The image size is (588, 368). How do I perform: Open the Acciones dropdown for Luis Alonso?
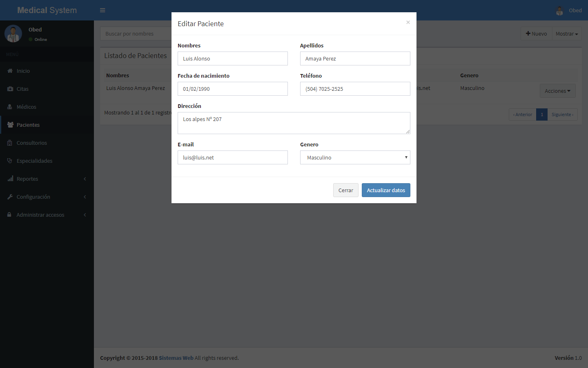click(557, 91)
